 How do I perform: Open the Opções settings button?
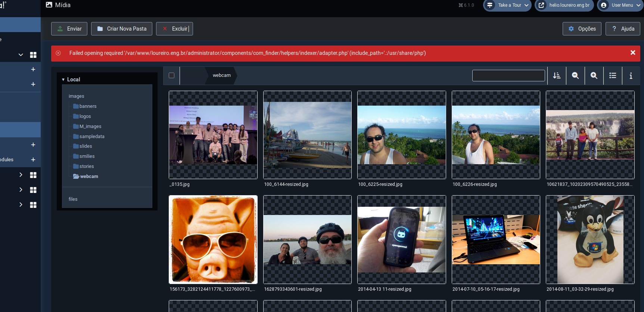(582, 29)
